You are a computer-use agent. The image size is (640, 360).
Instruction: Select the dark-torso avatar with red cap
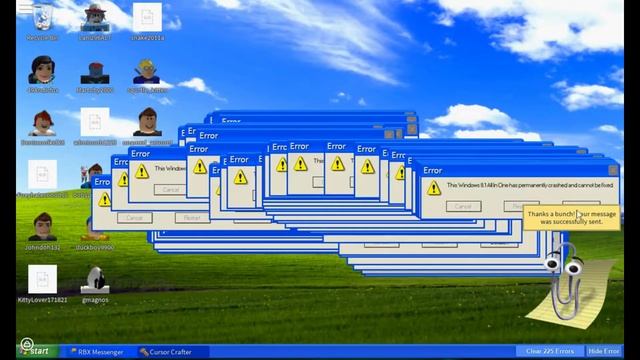[x=95, y=73]
